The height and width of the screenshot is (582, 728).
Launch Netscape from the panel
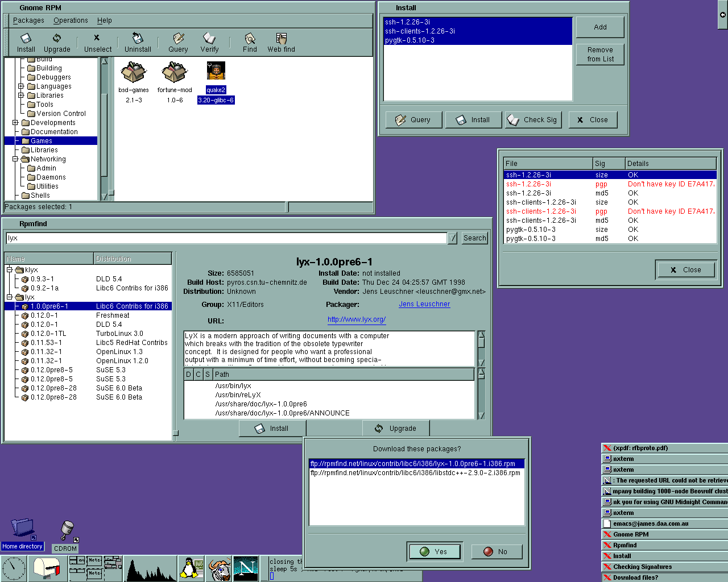point(246,568)
